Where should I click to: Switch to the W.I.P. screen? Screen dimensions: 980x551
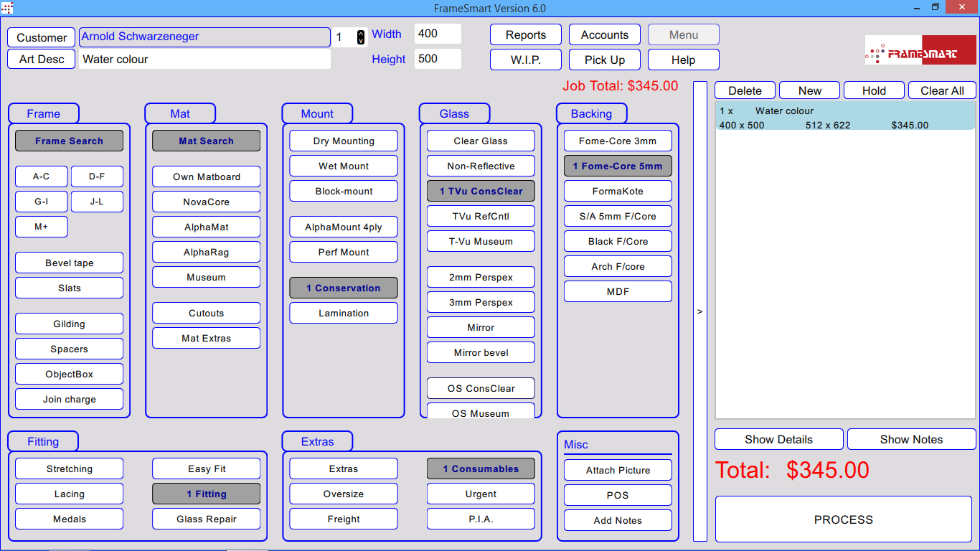[x=525, y=60]
